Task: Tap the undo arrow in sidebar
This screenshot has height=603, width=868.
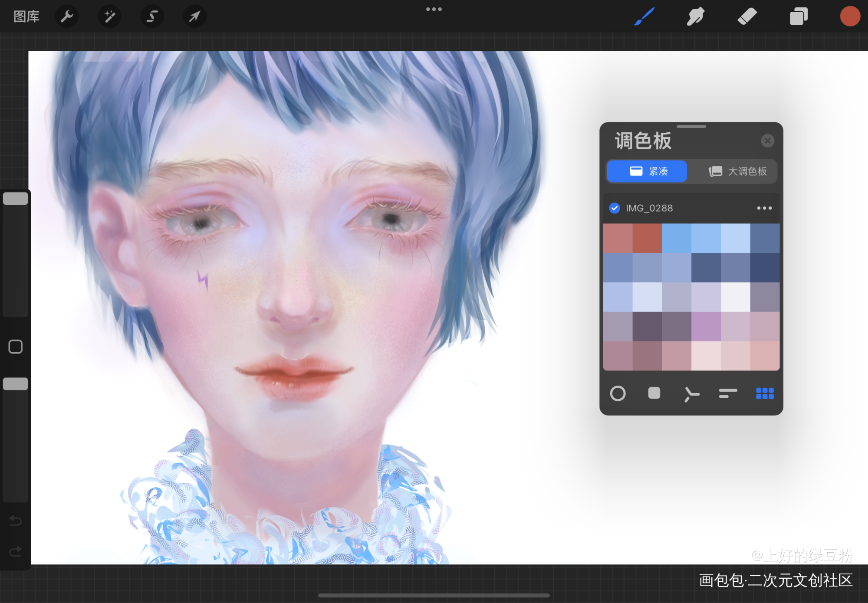Action: 16,520
